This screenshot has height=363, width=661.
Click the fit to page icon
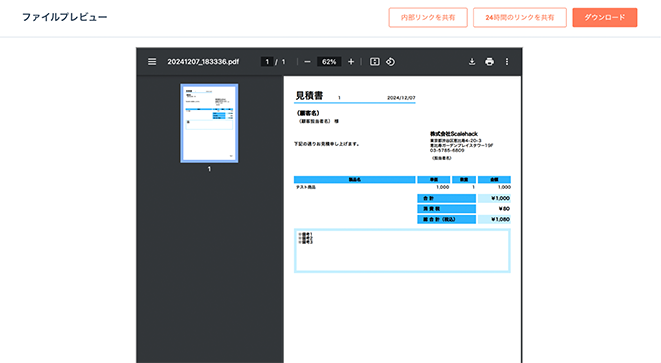pyautogui.click(x=374, y=62)
